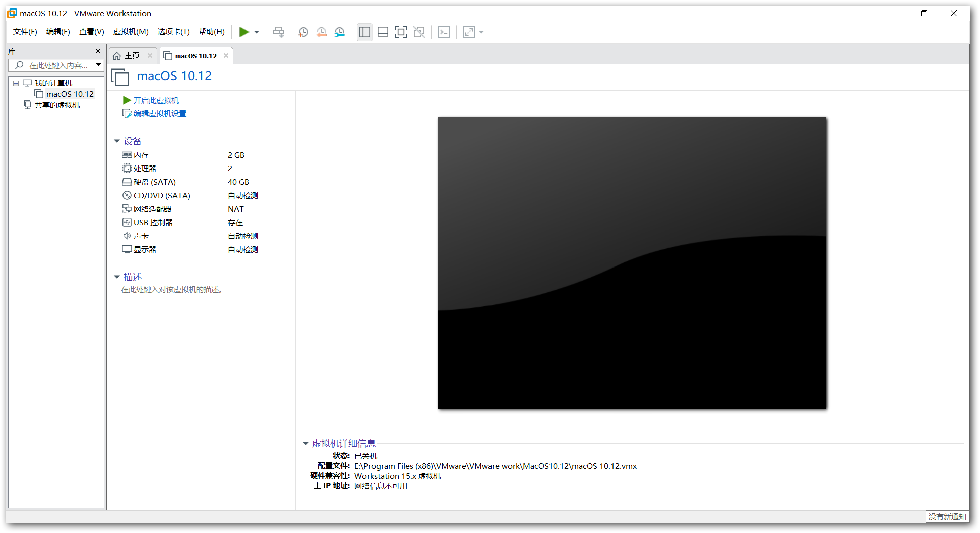Screen dimensions: 980x533
Task: Click 开启此虚拟机 link
Action: click(156, 101)
